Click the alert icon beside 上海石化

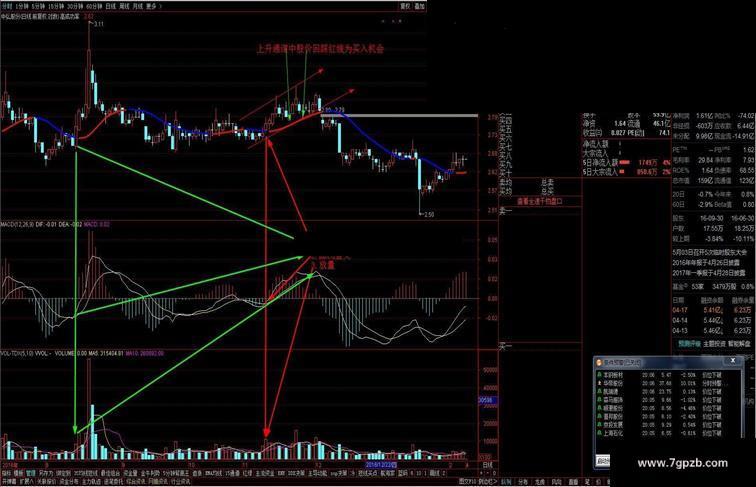pos(599,433)
